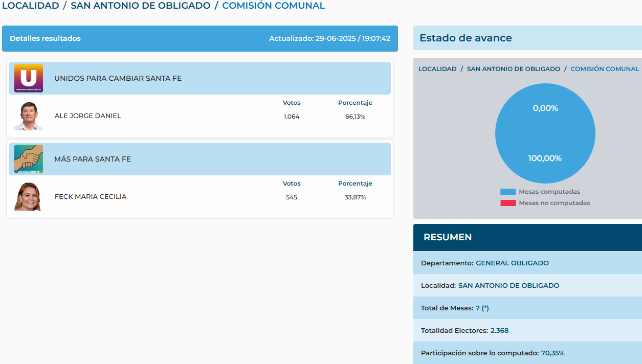Image resolution: width=642 pixels, height=364 pixels.
Task: Click the RESUMEN section header
Action: [x=448, y=237]
